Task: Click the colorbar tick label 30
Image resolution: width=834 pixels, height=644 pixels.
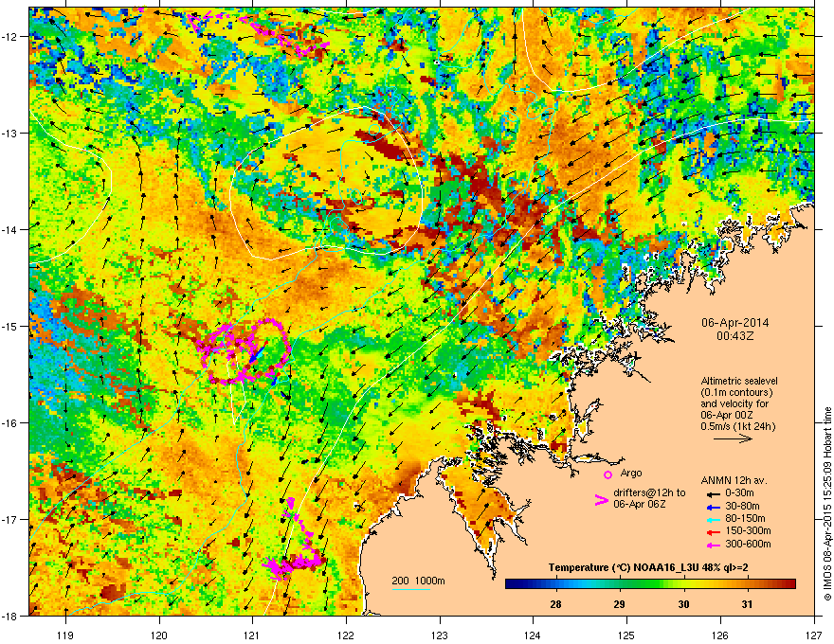Action: coord(683,604)
